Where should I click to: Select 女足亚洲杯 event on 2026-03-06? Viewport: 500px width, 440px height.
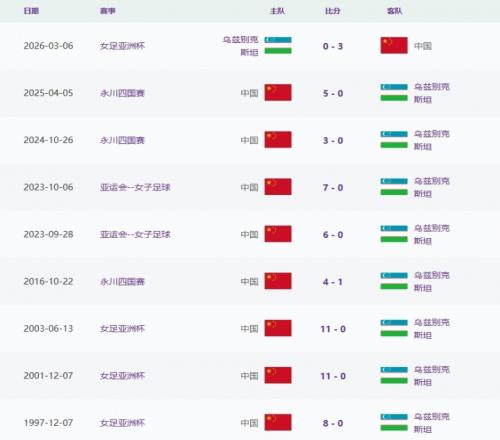point(122,46)
